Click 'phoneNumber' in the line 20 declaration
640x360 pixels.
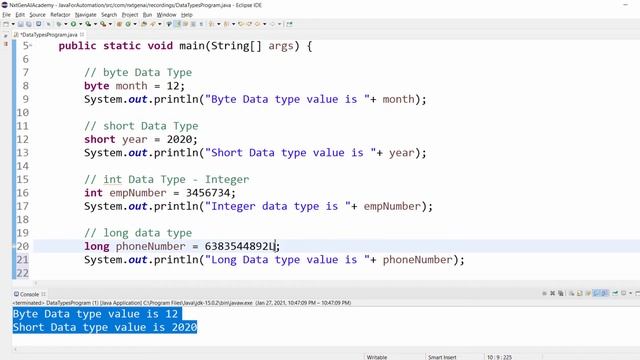[151, 247]
